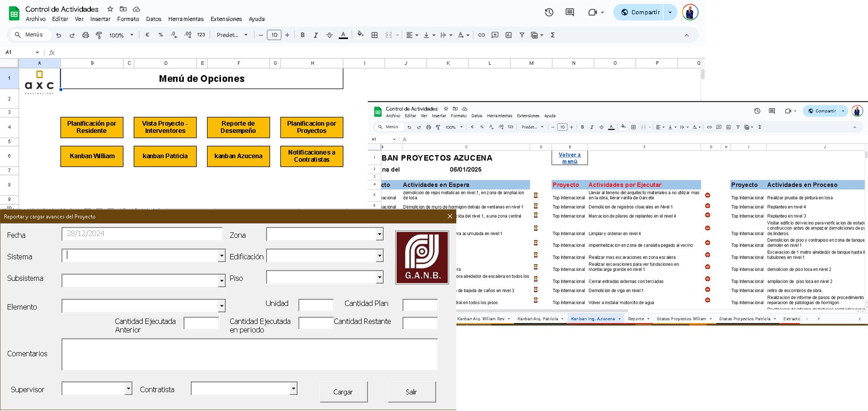Create a filter in Menú de Opciones window
The width and height of the screenshot is (868, 411).
coord(522,35)
